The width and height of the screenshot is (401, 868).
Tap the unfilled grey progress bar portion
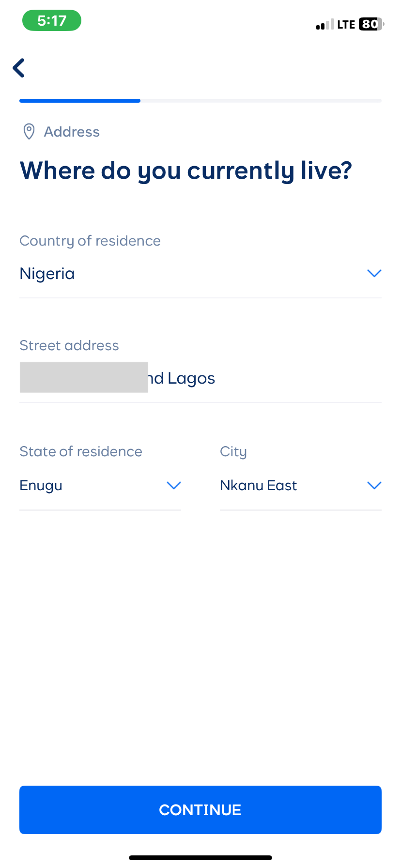(261, 101)
